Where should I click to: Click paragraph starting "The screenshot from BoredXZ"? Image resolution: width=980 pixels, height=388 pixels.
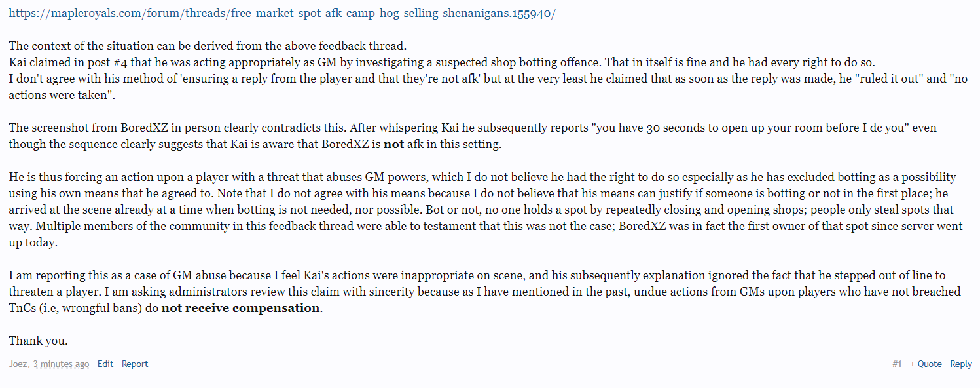[x=473, y=136]
